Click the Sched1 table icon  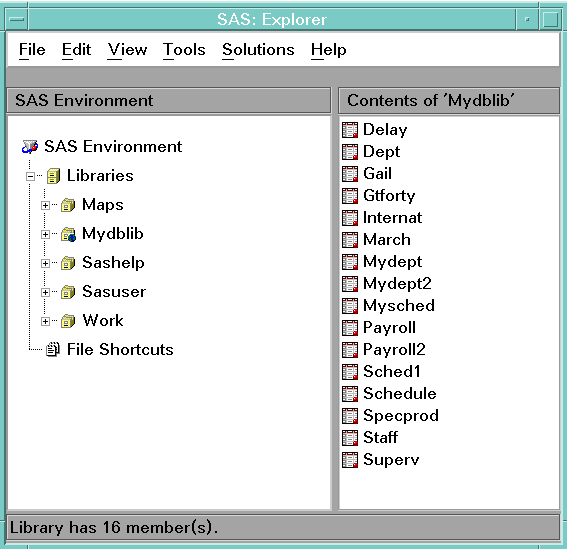point(350,372)
